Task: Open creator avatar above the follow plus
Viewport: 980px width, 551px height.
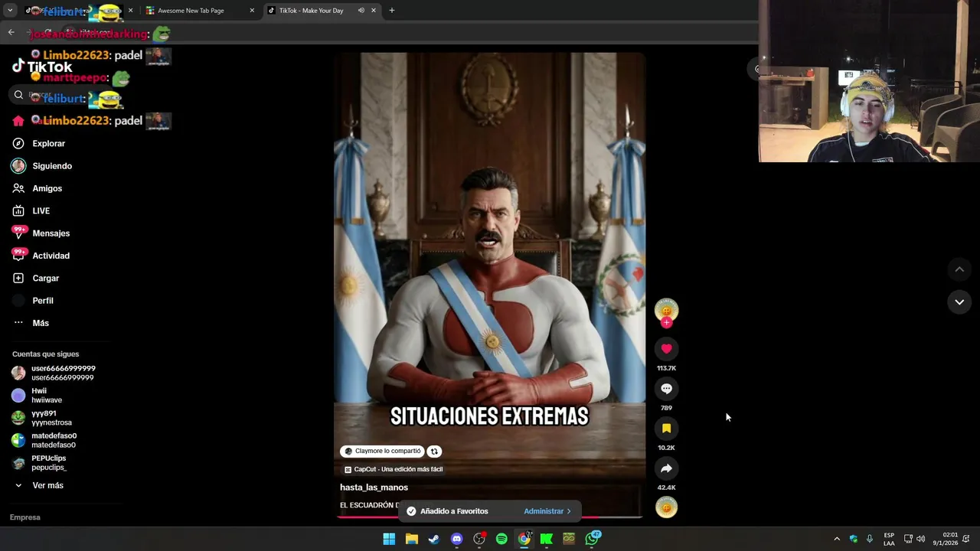Action: pos(666,309)
